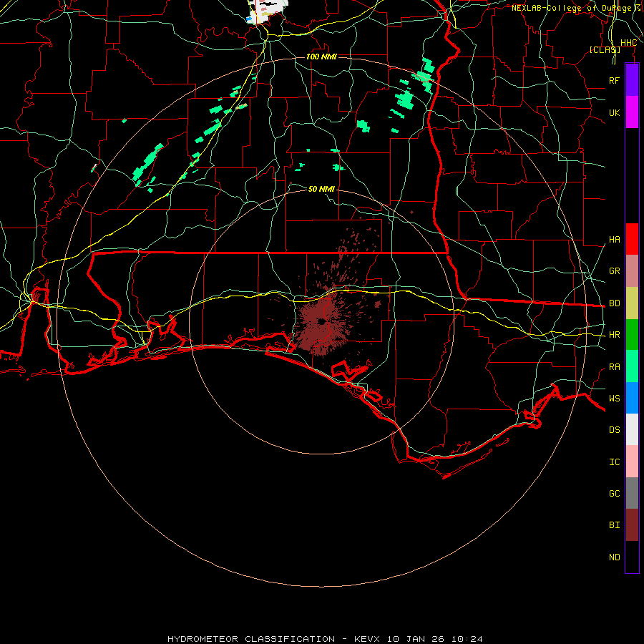Screen dimensions: 644x644
Task: Click the HR legend label
Action: tap(614, 335)
